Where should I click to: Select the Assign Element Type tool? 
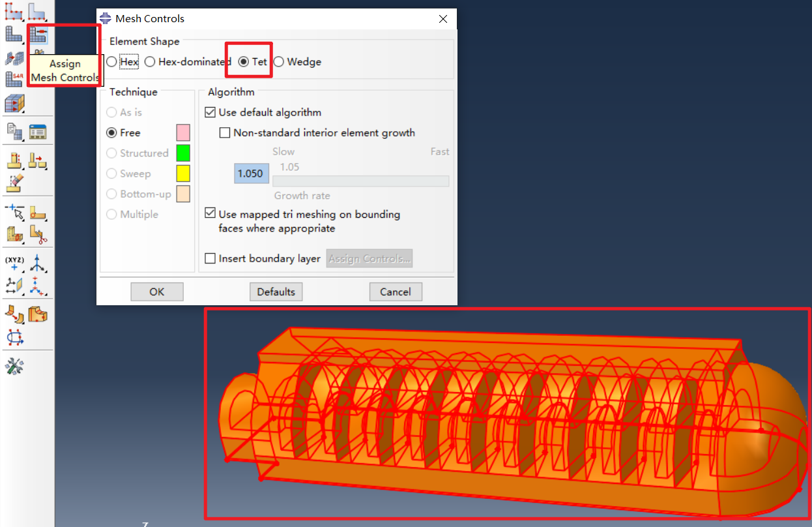pyautogui.click(x=14, y=77)
